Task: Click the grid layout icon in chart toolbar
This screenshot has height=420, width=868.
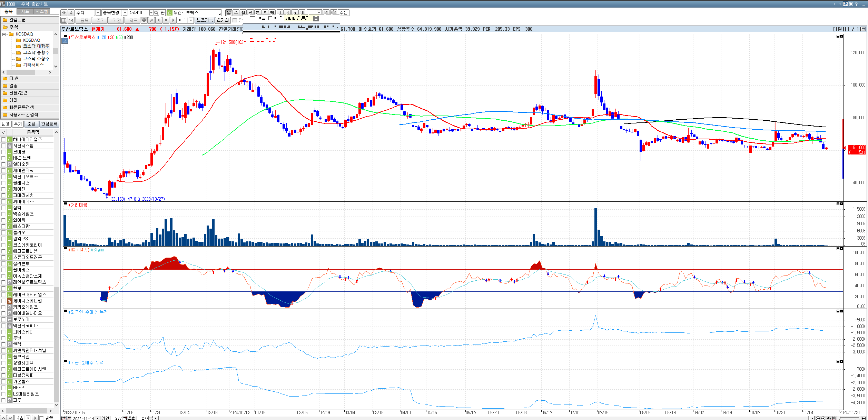Action: (x=64, y=20)
